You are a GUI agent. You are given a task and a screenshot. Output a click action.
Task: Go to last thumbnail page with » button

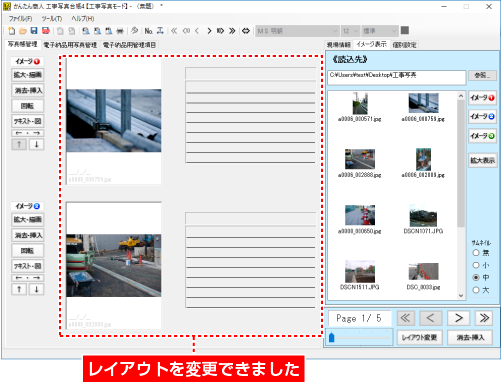tap(484, 318)
